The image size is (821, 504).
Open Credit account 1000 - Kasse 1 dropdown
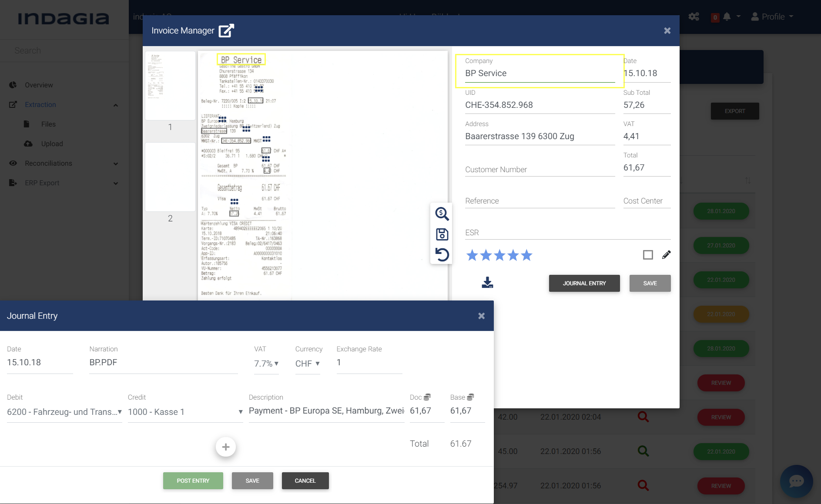click(185, 412)
